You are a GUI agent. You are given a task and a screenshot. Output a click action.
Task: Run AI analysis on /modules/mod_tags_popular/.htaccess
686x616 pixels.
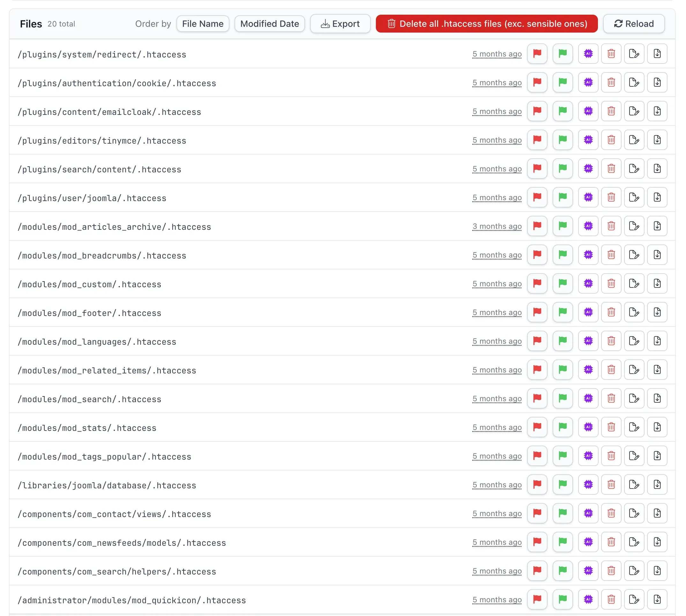click(x=588, y=456)
